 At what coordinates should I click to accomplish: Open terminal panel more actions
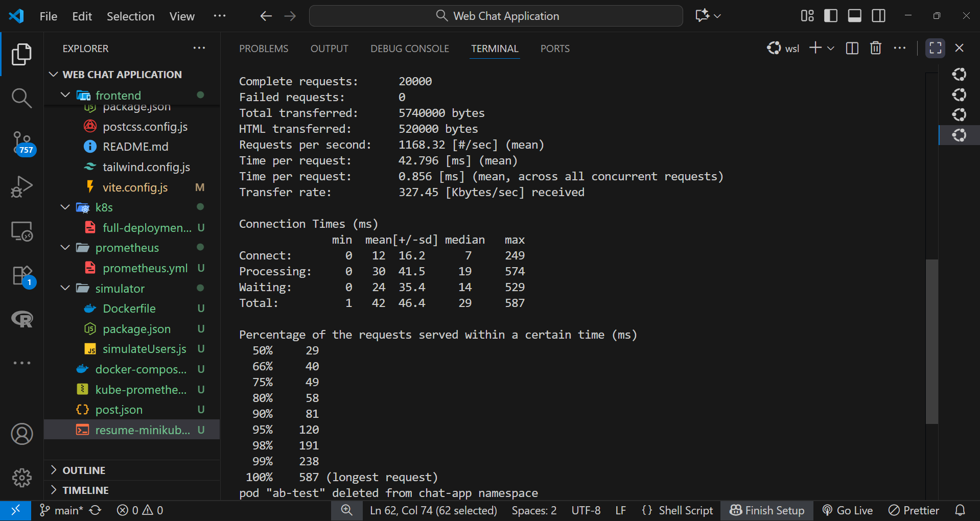(900, 48)
